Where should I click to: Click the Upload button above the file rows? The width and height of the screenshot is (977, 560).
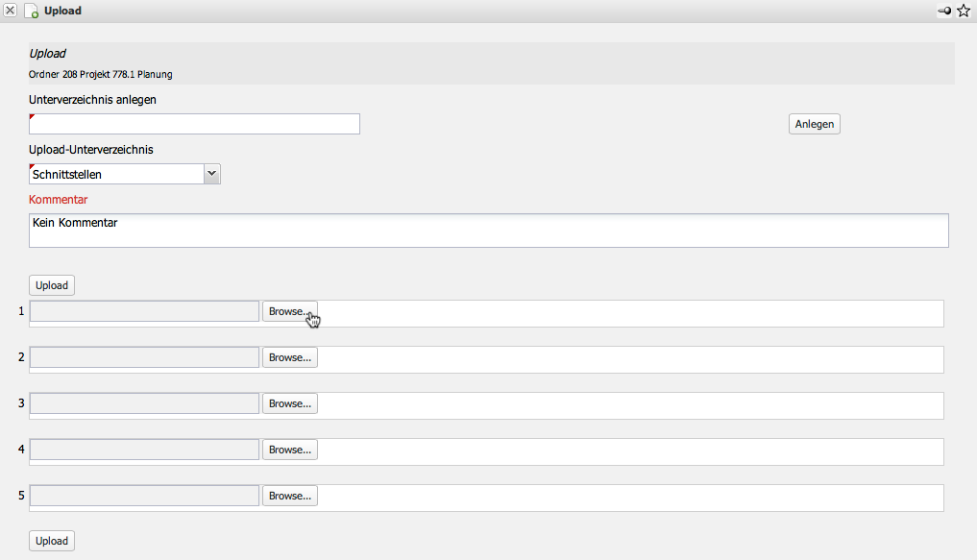coord(52,285)
